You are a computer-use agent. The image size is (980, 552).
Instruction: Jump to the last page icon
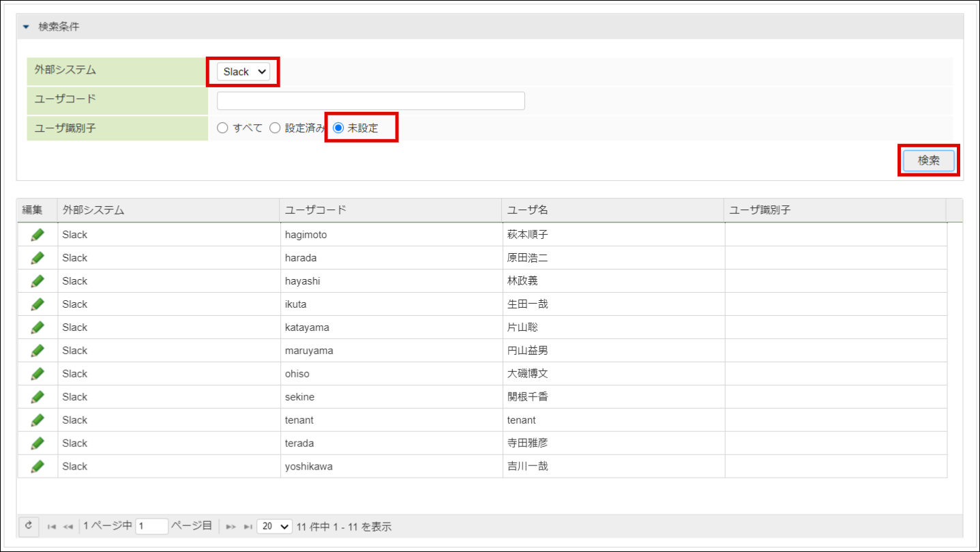248,527
